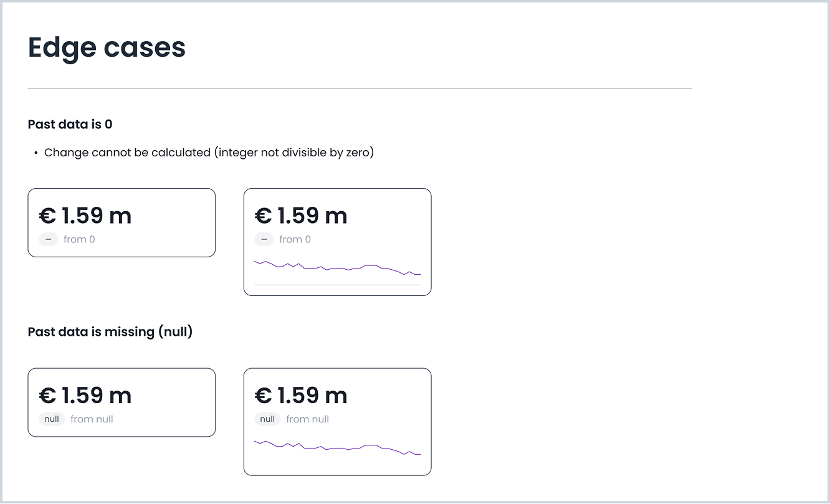The width and height of the screenshot is (830, 504).
Task: Click the 'from 0' label text
Action: point(79,239)
